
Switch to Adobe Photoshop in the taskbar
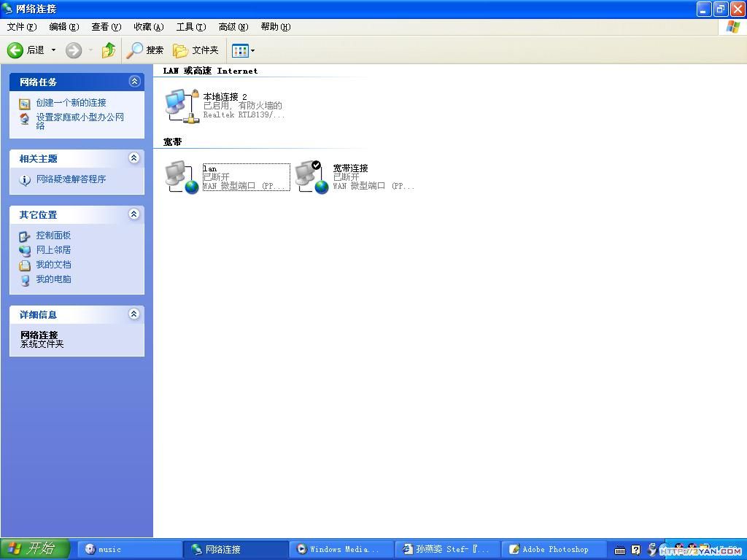[554, 549]
